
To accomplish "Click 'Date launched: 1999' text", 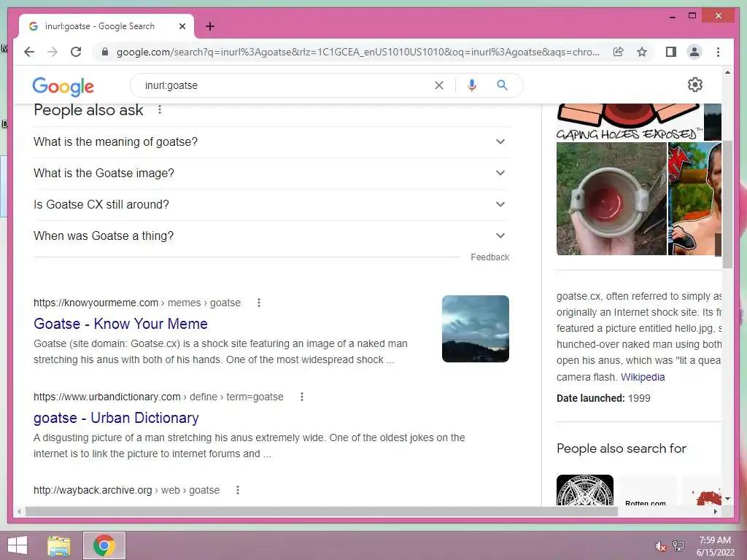I will [603, 398].
